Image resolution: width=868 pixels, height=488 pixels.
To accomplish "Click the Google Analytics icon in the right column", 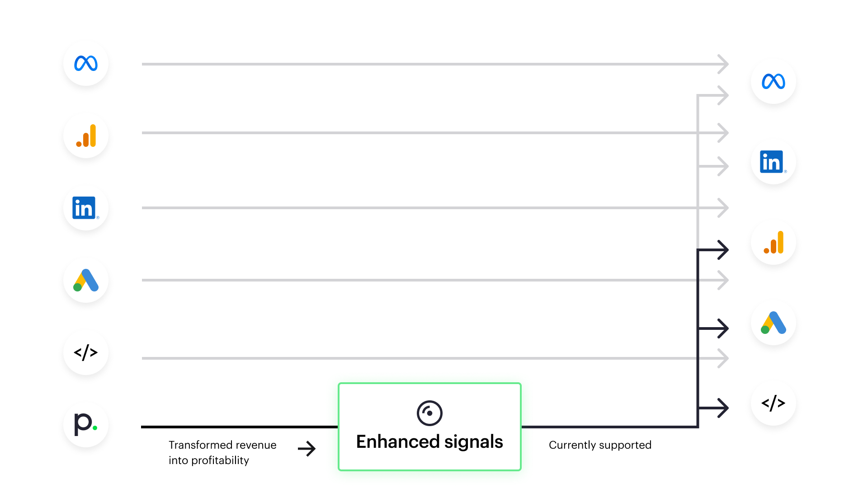I will 774,242.
